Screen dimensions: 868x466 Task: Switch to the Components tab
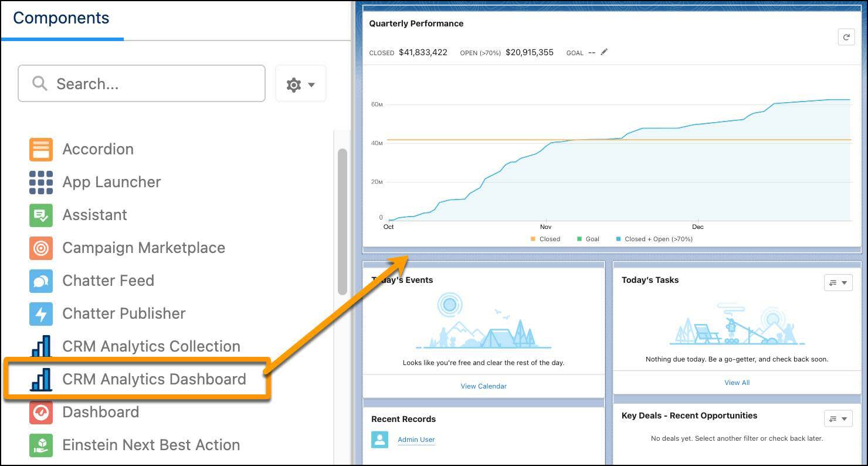(62, 18)
